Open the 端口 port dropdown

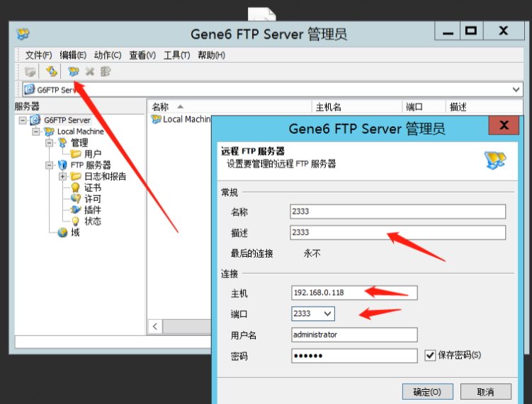[327, 313]
